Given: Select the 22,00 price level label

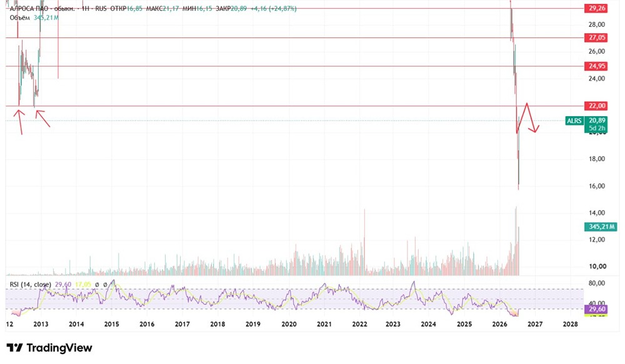Looking at the screenshot, I should point(596,106).
